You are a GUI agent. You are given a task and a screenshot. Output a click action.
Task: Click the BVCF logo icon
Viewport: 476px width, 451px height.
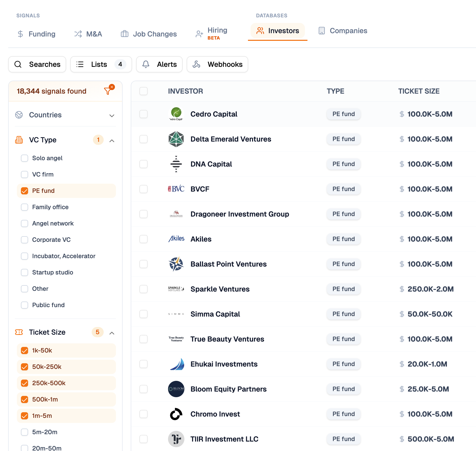176,189
